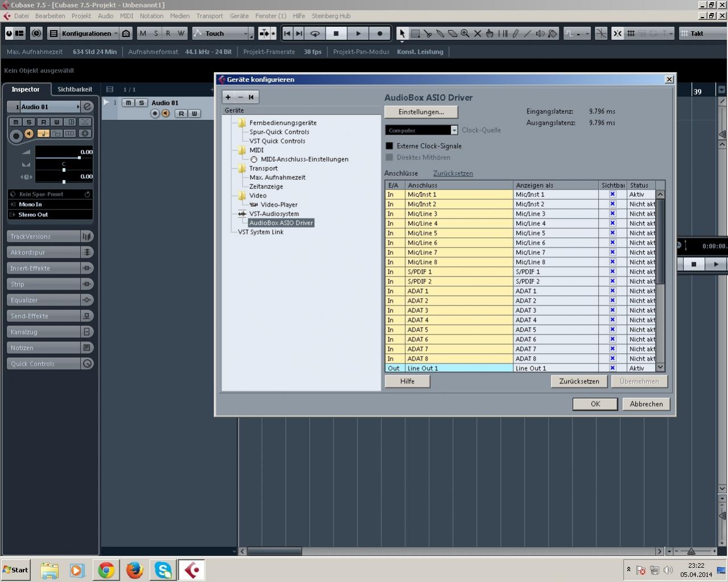Click the Einstellungen... button
Image resolution: width=728 pixels, height=582 pixels.
[x=421, y=112]
